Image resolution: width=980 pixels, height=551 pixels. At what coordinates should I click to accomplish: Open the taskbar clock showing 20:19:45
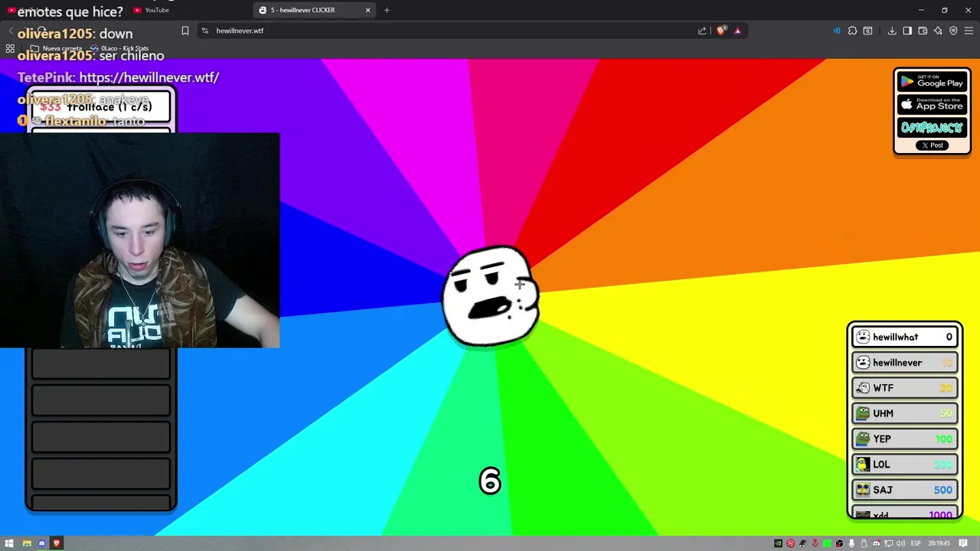[x=939, y=543]
